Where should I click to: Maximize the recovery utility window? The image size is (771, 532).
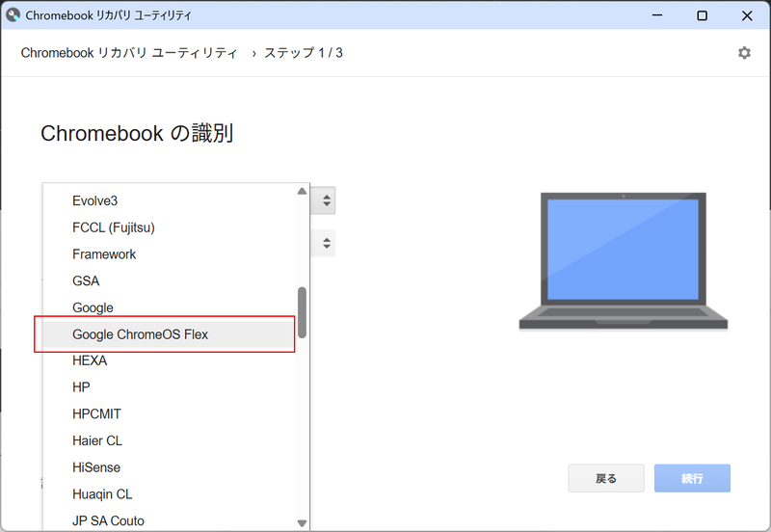tap(703, 15)
